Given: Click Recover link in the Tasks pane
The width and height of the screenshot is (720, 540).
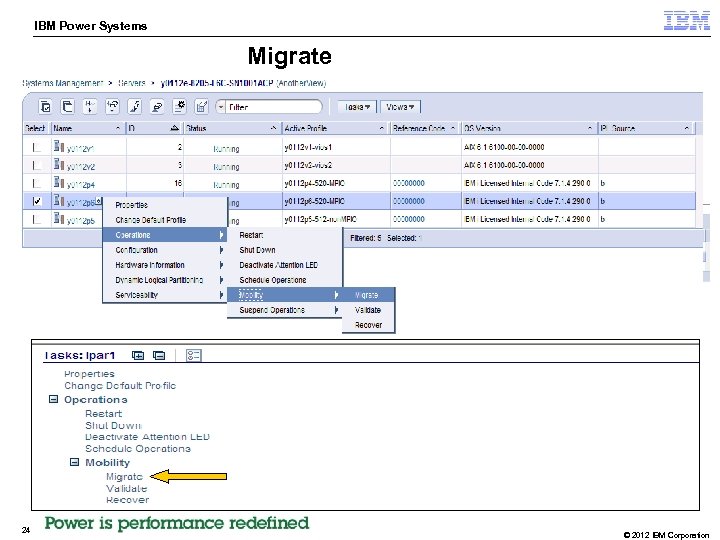Looking at the screenshot, I should (x=128, y=500).
